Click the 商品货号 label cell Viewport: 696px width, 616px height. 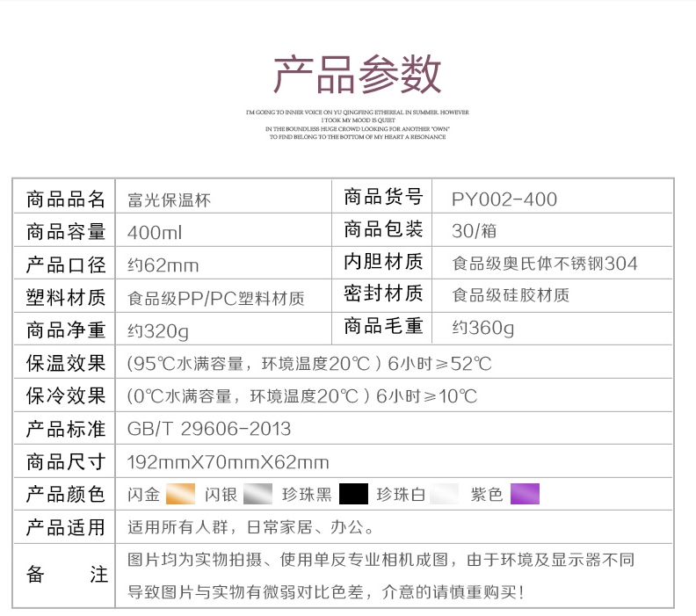click(x=382, y=197)
